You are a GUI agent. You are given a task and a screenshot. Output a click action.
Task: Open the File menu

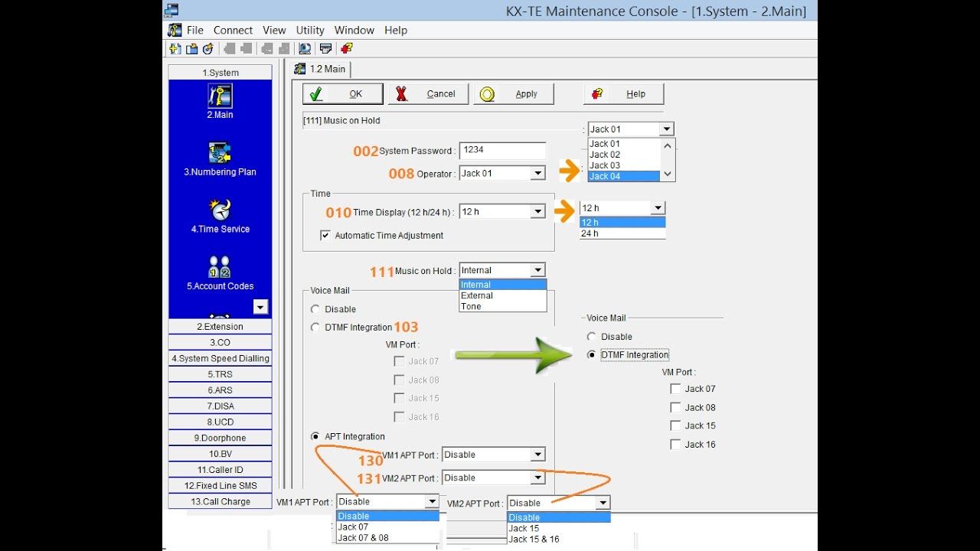point(195,30)
